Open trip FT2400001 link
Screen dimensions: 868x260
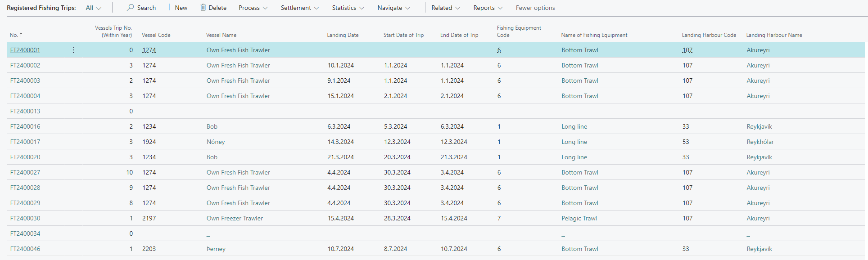[x=25, y=50]
